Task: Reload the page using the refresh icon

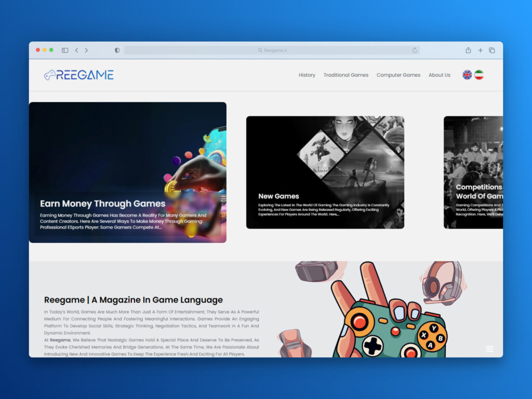Action: [x=415, y=50]
